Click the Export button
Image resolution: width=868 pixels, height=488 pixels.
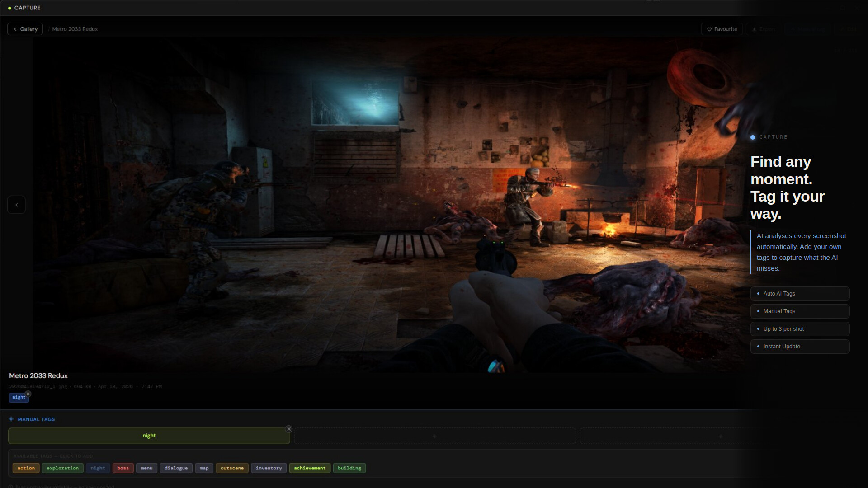(764, 29)
